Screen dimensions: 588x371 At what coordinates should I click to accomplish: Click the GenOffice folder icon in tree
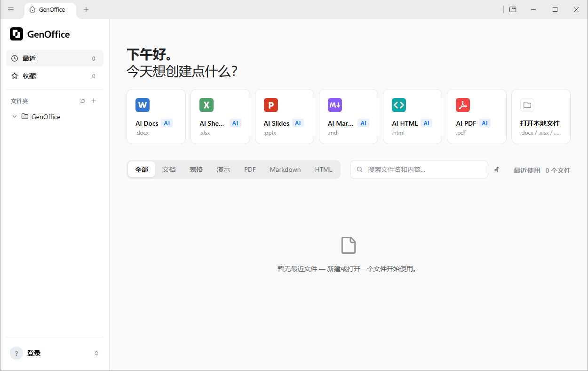click(25, 116)
